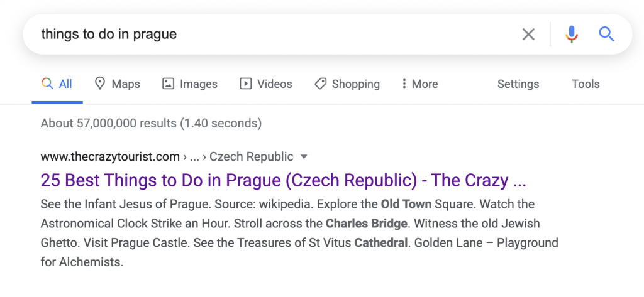Clear the search query with the X icon
The width and height of the screenshot is (644, 297).
(528, 35)
